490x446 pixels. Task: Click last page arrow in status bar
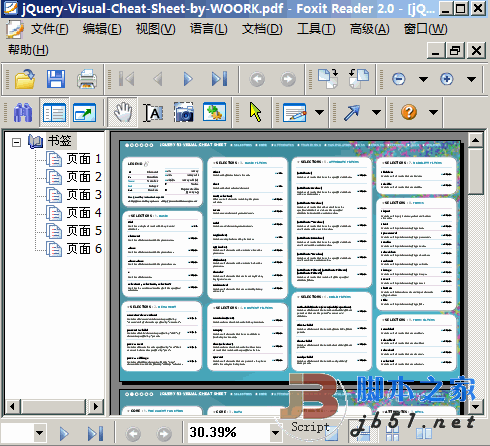[95, 433]
